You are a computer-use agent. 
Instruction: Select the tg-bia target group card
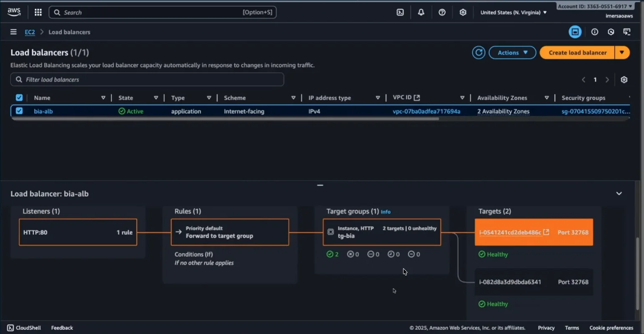(x=382, y=232)
